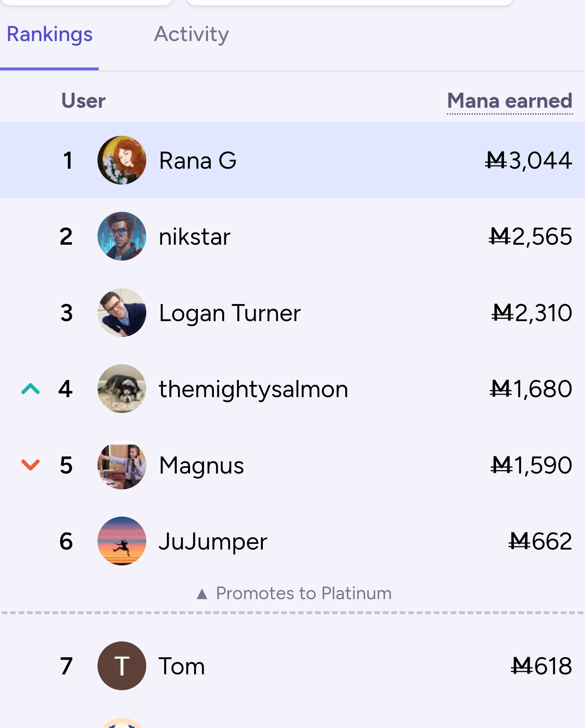585x728 pixels.
Task: Open JuJumper's sunset avatar
Action: (122, 541)
